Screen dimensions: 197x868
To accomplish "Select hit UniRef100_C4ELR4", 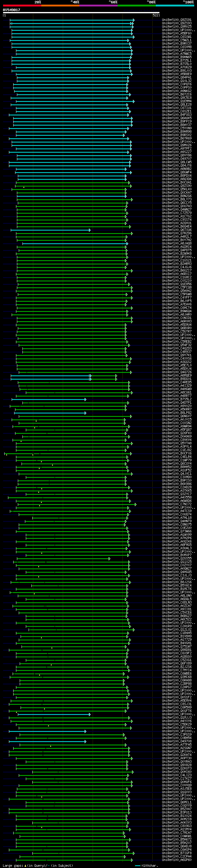I will tap(177, 458).
